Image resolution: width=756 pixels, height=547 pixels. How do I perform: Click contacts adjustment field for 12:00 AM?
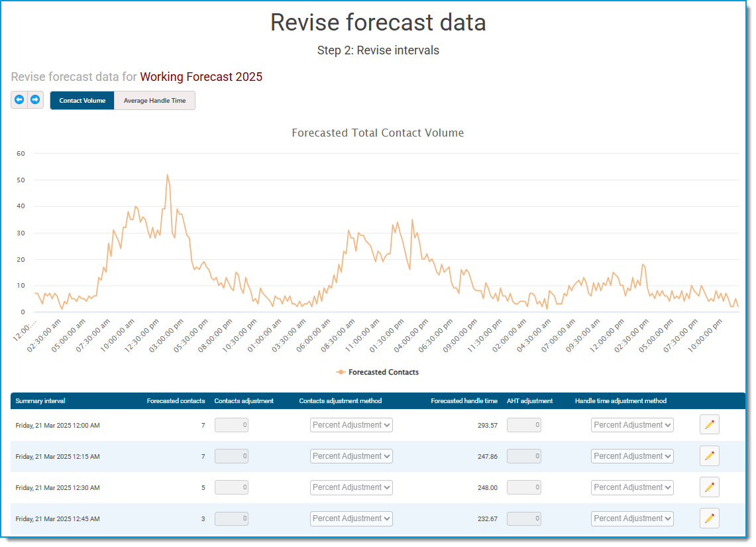coord(231,425)
